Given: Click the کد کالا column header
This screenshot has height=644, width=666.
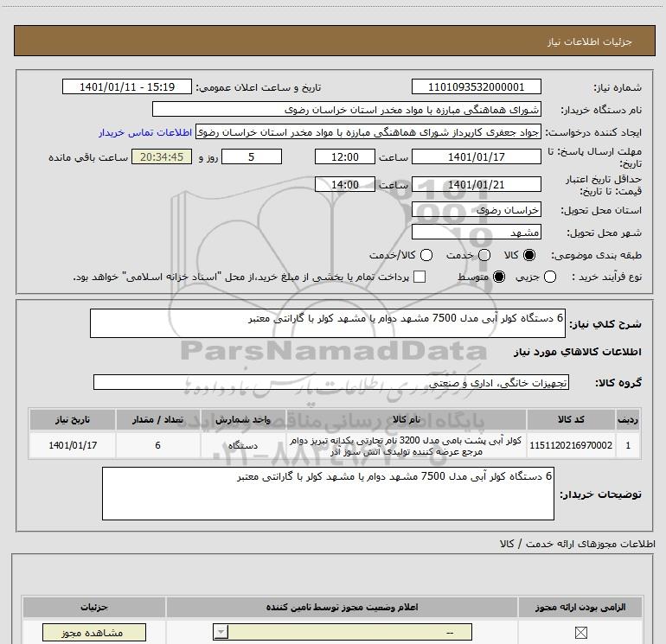Looking at the screenshot, I should pos(571,419).
